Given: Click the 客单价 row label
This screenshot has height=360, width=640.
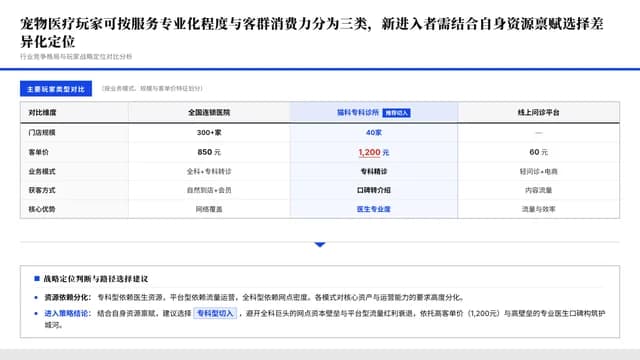Looking at the screenshot, I should (x=39, y=152).
